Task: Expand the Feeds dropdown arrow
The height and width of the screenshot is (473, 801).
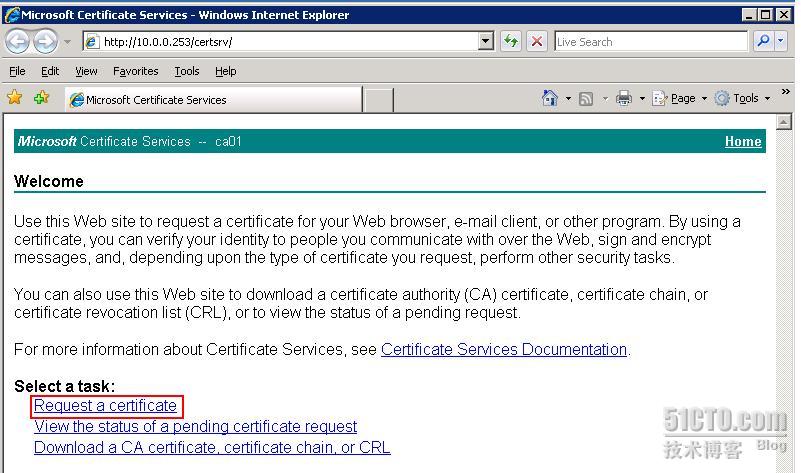Action: (x=605, y=98)
